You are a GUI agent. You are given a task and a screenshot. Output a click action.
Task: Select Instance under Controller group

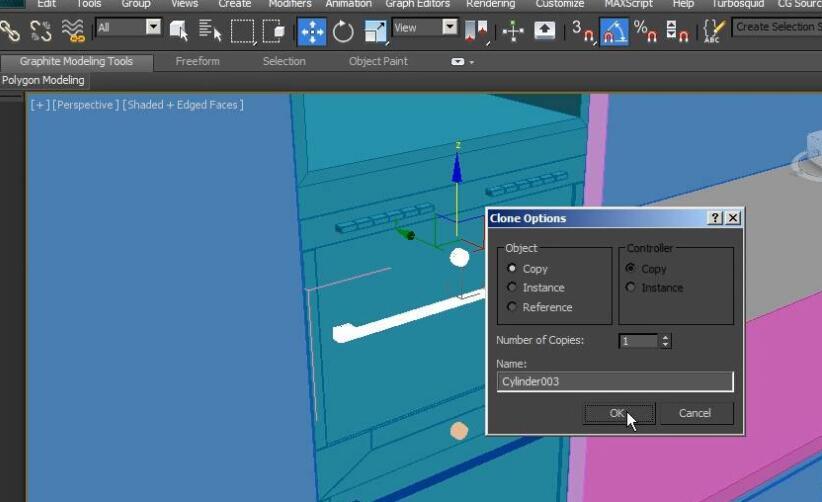[x=630, y=288]
